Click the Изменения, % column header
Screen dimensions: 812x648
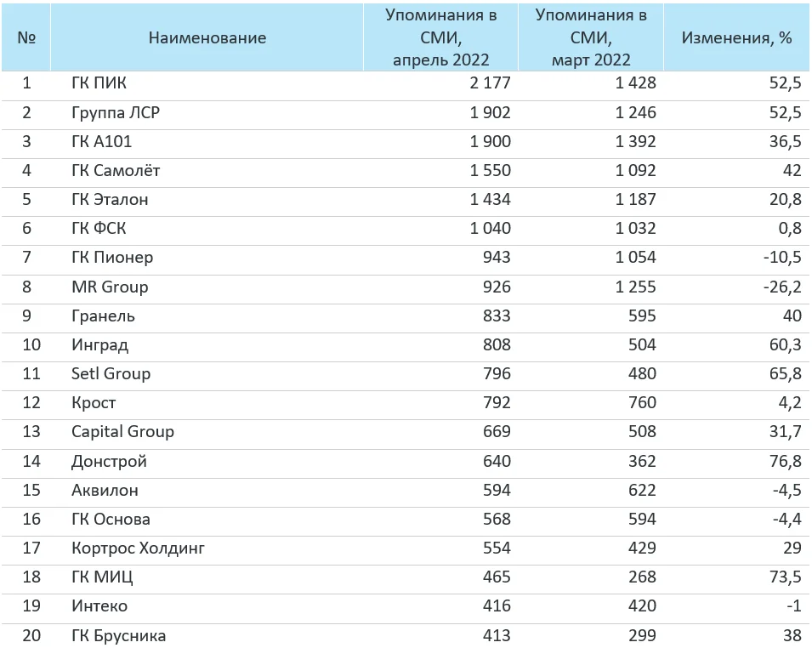736,37
